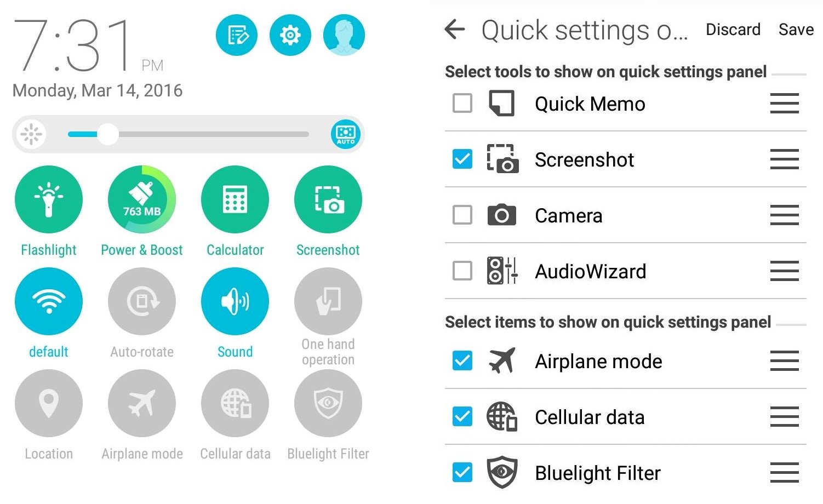Go back using the arrow icon

[x=455, y=30]
